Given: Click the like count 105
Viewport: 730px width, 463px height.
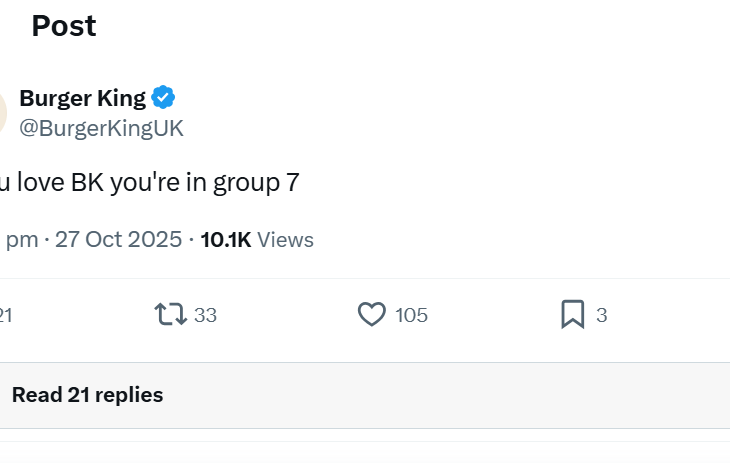Looking at the screenshot, I should [x=411, y=315].
